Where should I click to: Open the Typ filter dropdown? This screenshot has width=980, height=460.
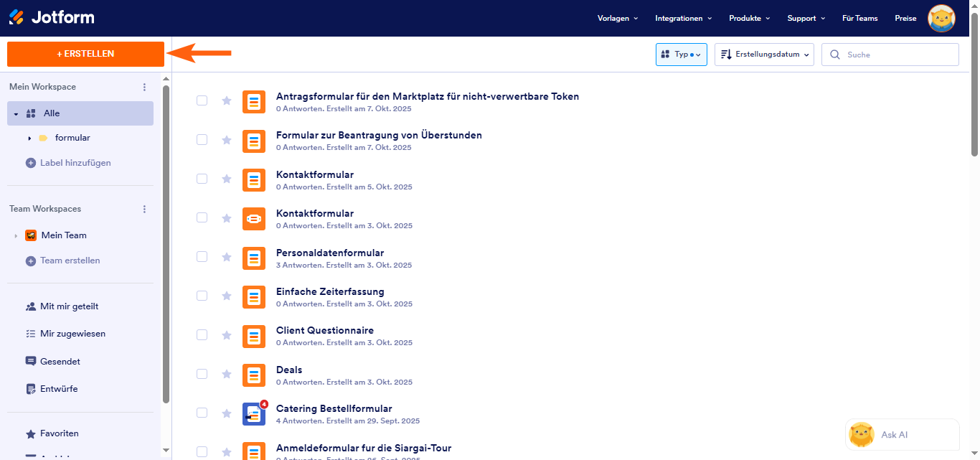(x=681, y=55)
